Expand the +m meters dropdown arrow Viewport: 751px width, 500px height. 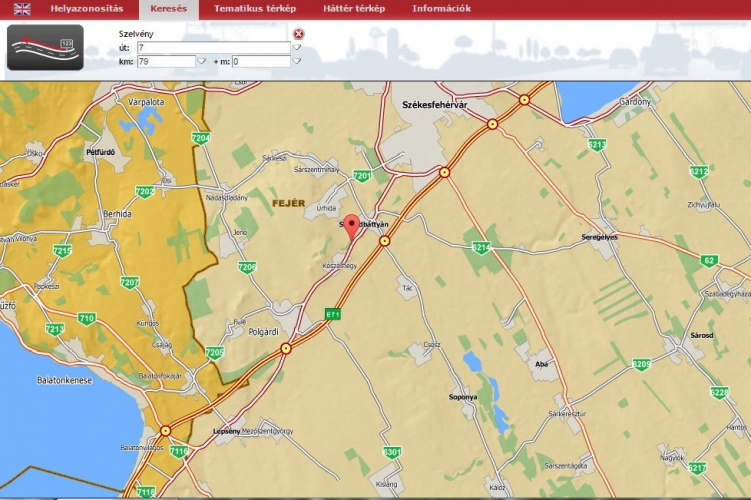click(x=297, y=61)
